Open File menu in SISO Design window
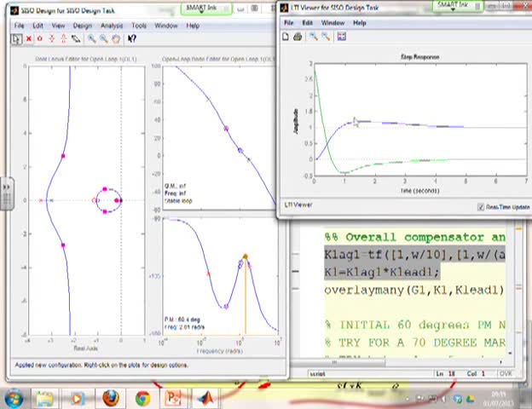 [19, 26]
